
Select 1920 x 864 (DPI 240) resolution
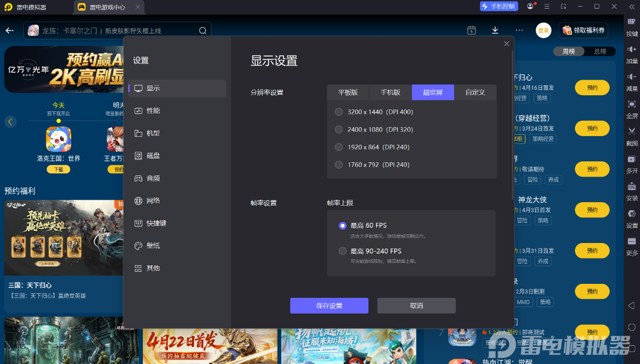coord(339,147)
